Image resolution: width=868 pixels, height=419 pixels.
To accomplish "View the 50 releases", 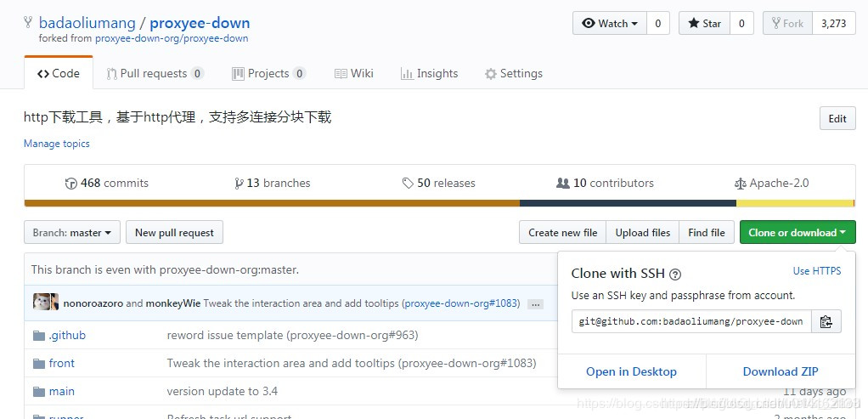I will pos(439,184).
